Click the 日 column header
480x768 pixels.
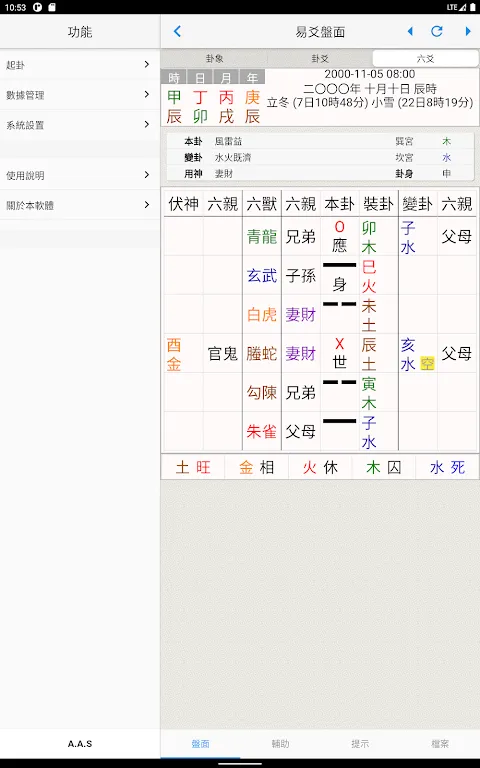coord(200,77)
